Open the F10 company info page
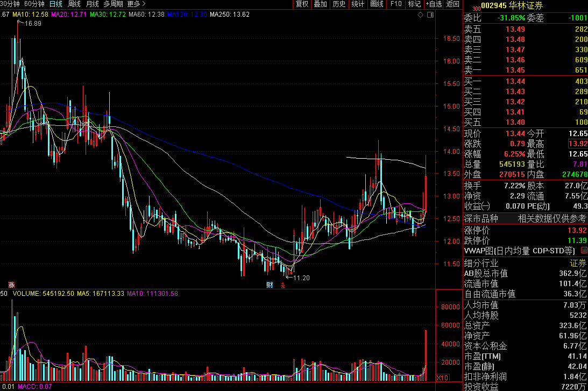This screenshot has height=391, width=588. pyautogui.click(x=396, y=4)
